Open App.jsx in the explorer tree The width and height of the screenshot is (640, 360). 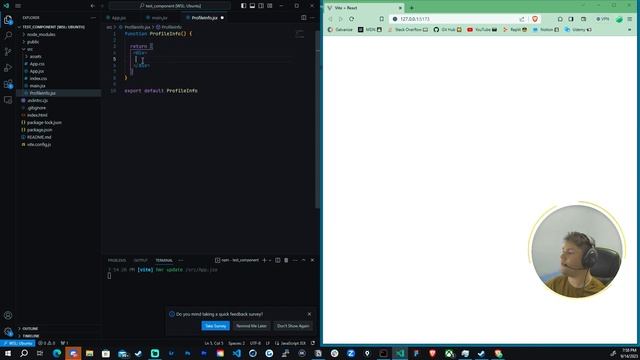point(37,71)
